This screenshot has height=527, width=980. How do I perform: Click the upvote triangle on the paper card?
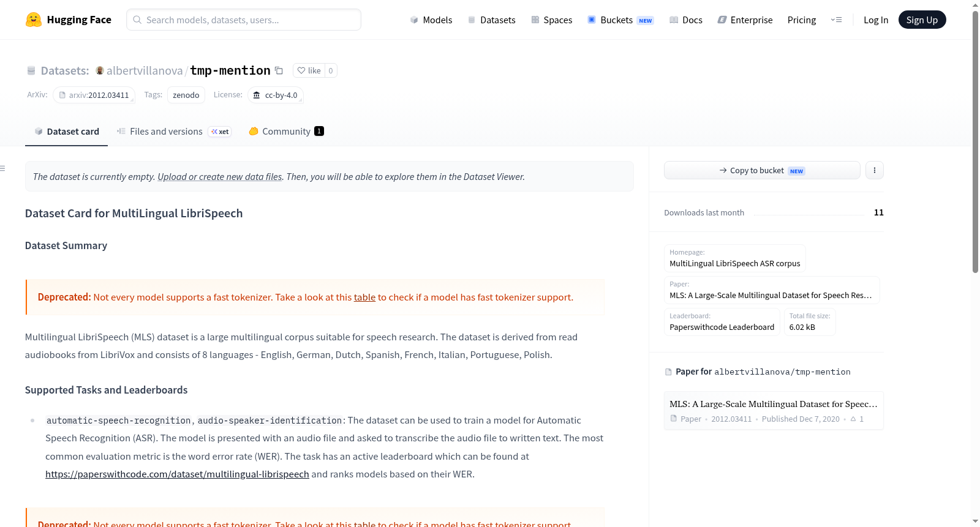pyautogui.click(x=853, y=419)
